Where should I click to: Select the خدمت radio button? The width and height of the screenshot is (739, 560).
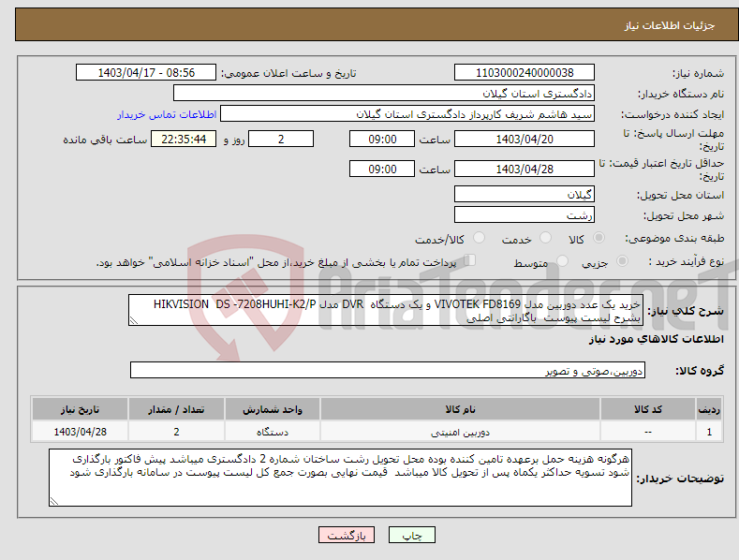(546, 238)
